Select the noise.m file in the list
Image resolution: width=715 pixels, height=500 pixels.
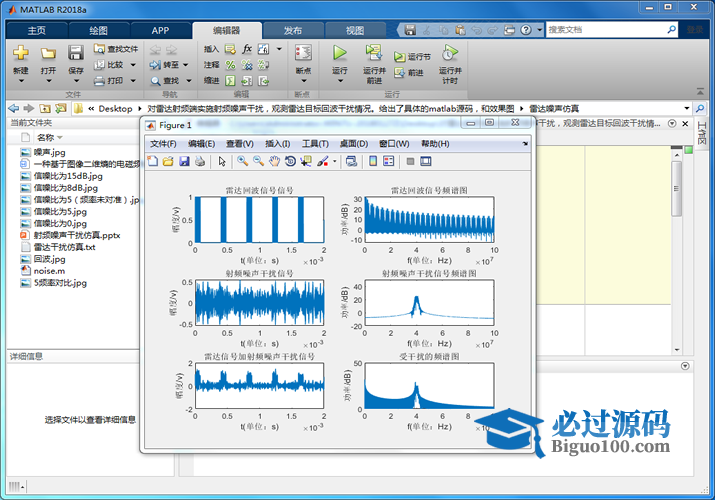[49, 271]
